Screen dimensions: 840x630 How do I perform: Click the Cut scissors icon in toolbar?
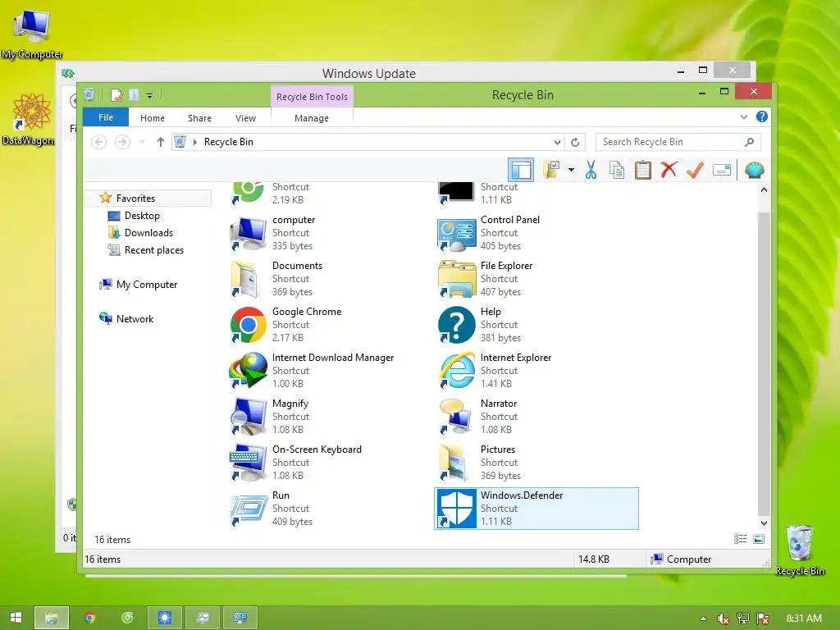point(591,171)
